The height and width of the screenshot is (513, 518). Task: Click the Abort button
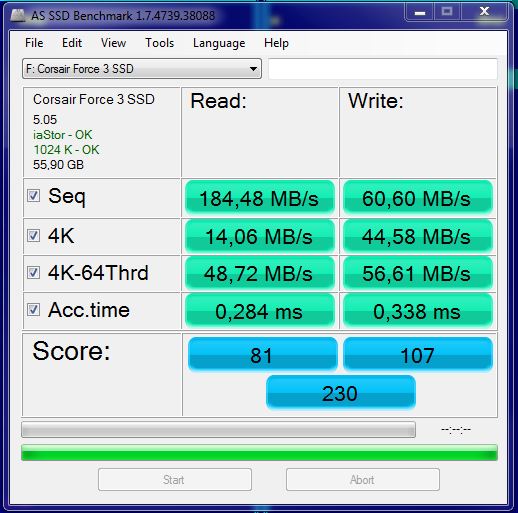coord(363,480)
